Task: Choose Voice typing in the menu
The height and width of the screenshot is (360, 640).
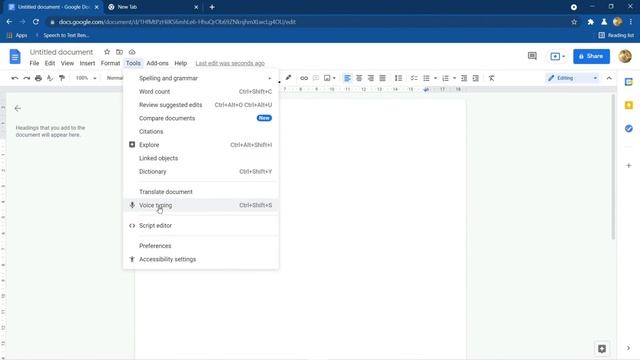Action: tap(200, 205)
